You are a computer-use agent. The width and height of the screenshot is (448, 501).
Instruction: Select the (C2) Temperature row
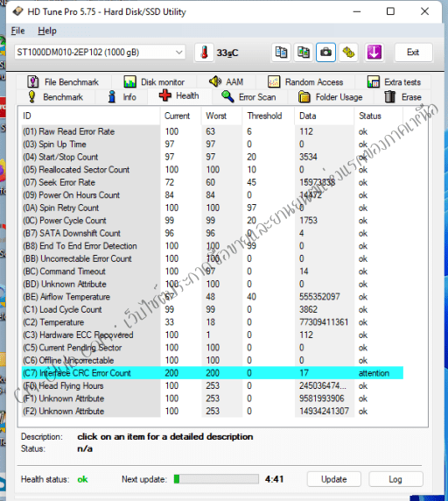tap(213, 322)
